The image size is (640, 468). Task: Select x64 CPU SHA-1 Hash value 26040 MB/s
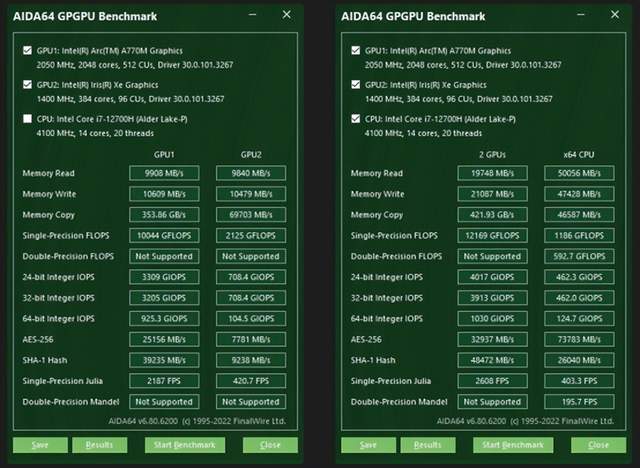pyautogui.click(x=579, y=360)
